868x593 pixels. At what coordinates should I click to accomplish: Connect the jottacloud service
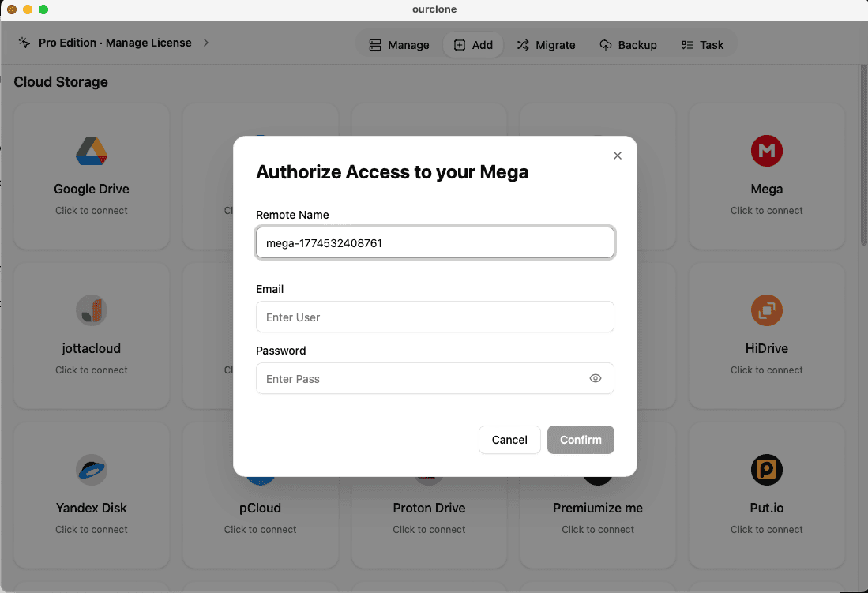[91, 335]
